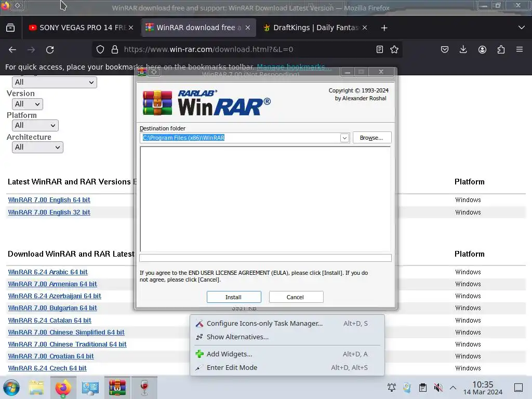Go back in Firefox

coord(12,49)
